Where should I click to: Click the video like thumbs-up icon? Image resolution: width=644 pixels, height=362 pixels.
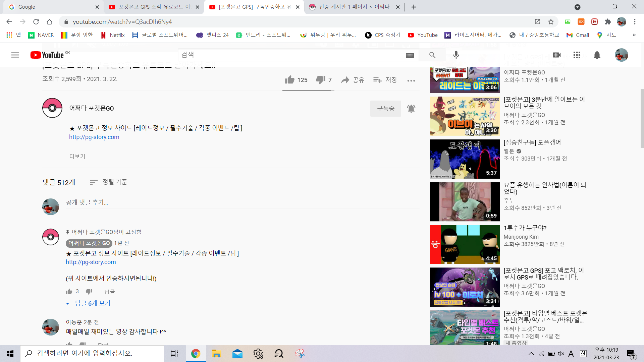pyautogui.click(x=289, y=80)
